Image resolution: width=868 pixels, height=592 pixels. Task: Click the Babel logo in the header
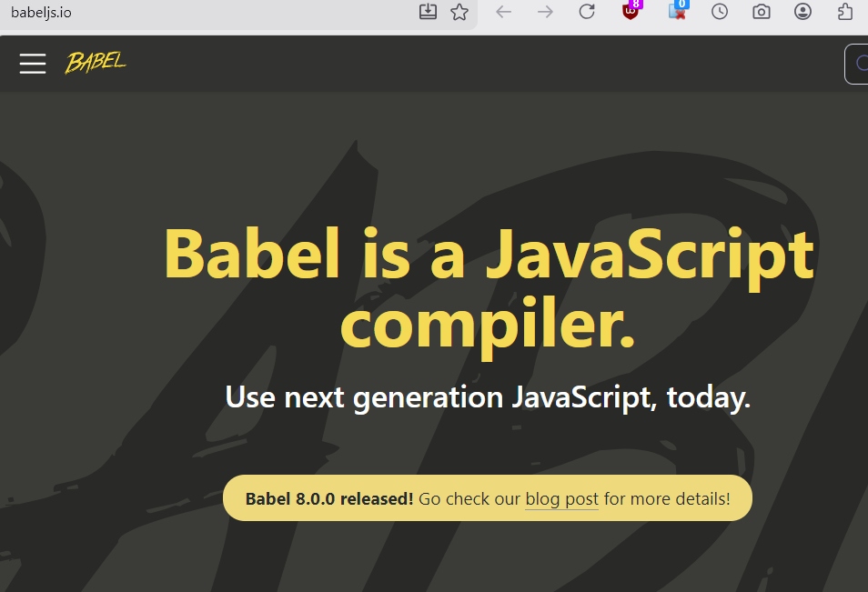96,62
